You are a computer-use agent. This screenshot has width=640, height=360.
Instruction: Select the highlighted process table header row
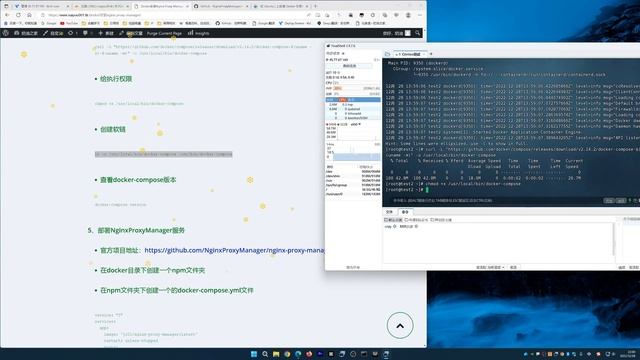coord(353,100)
